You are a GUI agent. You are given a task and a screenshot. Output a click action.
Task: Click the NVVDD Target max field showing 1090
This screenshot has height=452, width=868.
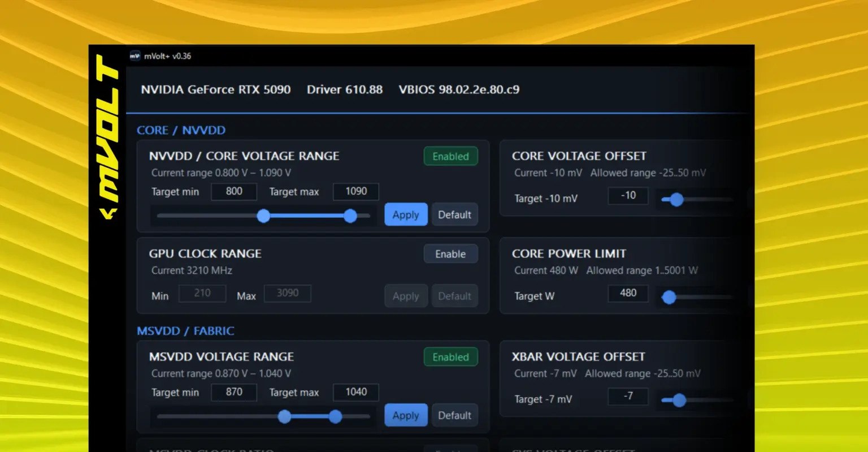click(356, 191)
